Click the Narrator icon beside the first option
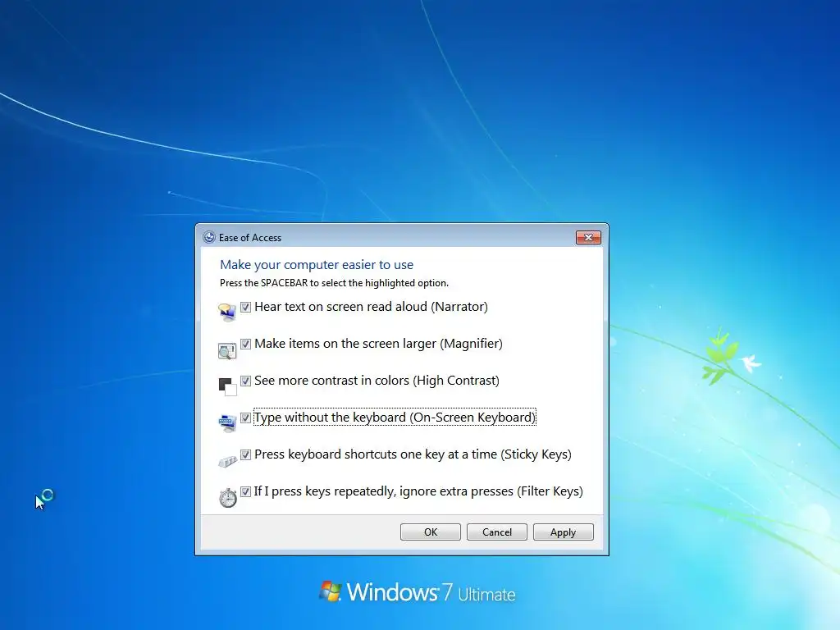 pos(227,311)
